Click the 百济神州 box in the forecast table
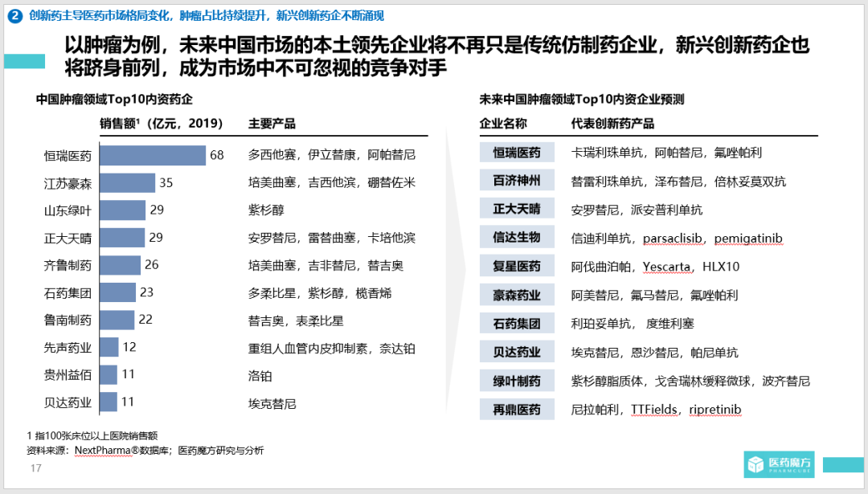The width and height of the screenshot is (868, 494). 517,181
